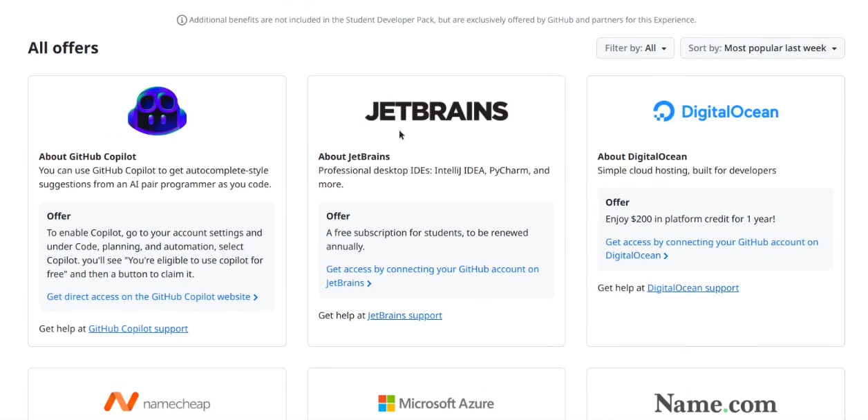Open the Filter by All dropdown
This screenshot has height=420, width=868.
[635, 48]
